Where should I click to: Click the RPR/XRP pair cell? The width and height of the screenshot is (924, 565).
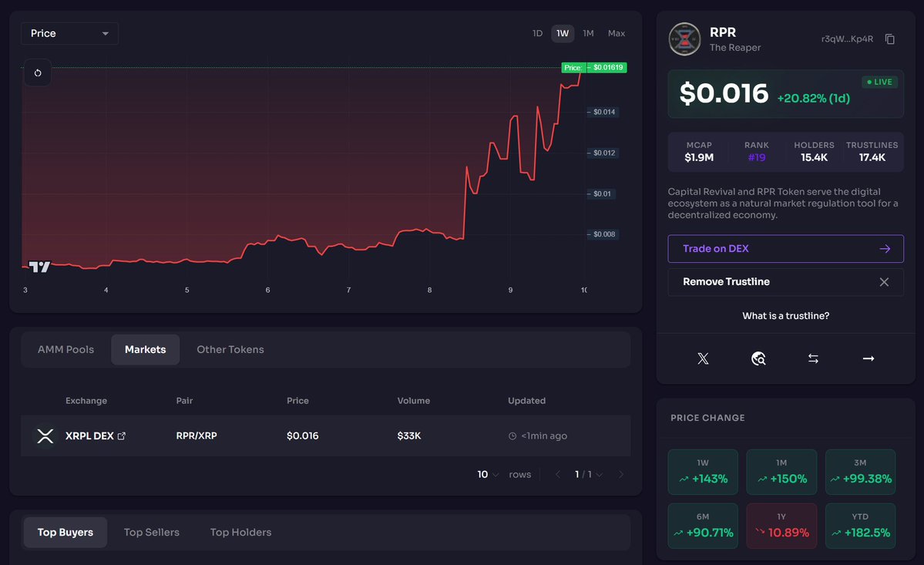(x=197, y=436)
